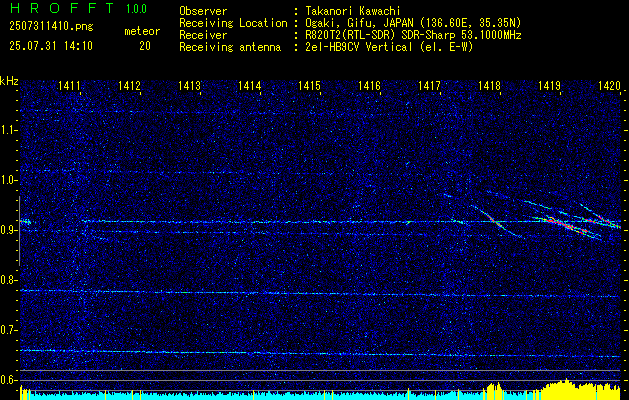Click the meteor label
Screen dimensions: 629x400
(142, 31)
